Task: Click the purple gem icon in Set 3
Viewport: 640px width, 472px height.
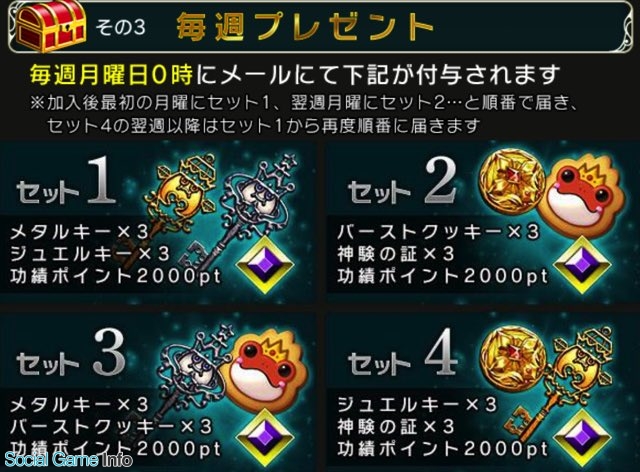Action: click(x=265, y=438)
